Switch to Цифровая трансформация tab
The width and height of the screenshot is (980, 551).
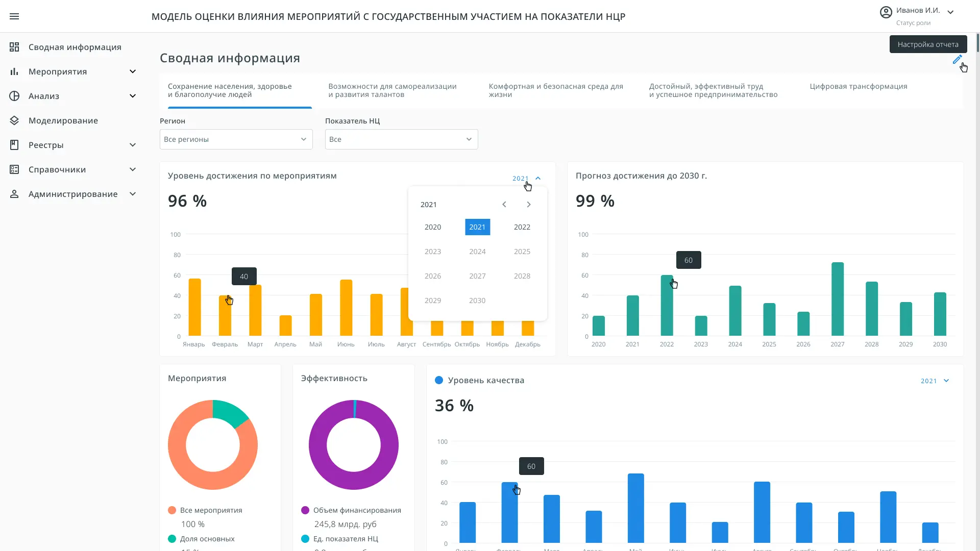[x=858, y=86]
